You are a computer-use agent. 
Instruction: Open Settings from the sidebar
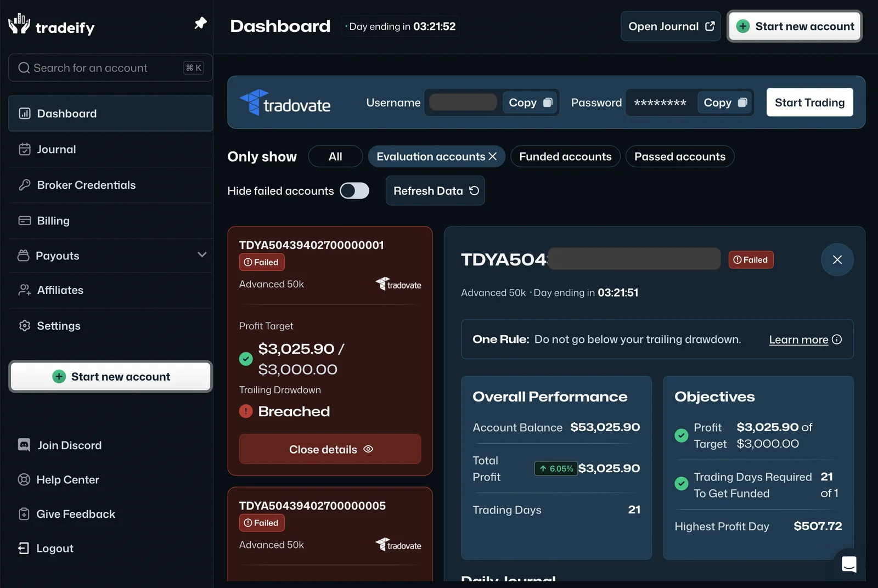110,326
